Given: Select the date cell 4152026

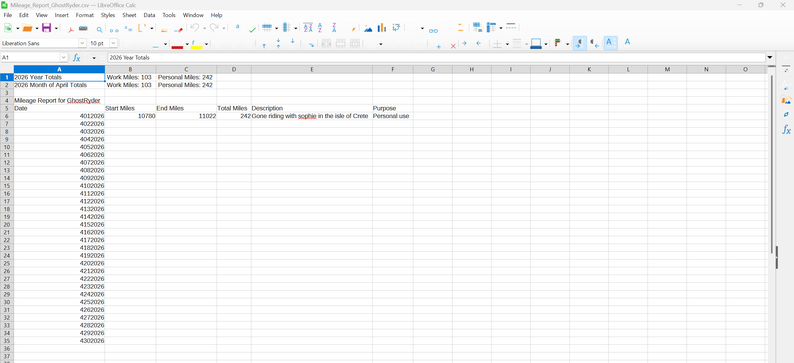Looking at the screenshot, I should pos(59,224).
